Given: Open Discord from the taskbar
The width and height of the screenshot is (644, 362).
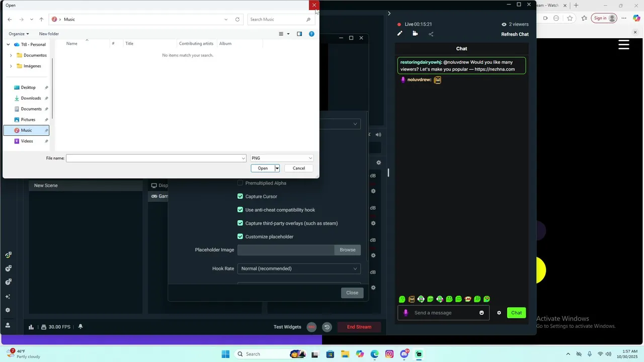Looking at the screenshot, I should [x=404, y=354].
